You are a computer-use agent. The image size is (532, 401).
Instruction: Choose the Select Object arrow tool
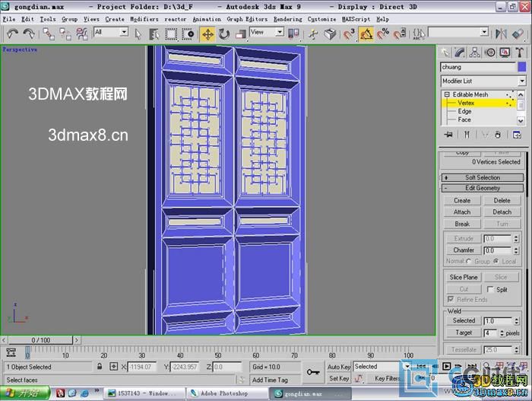pos(138,33)
